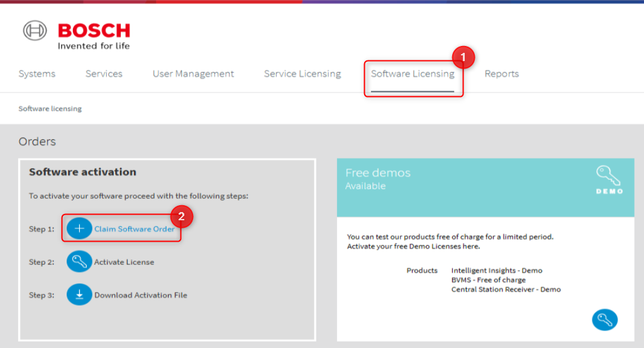Image resolution: width=644 pixels, height=348 pixels.
Task: Open the Software Licensing tab
Action: (413, 74)
